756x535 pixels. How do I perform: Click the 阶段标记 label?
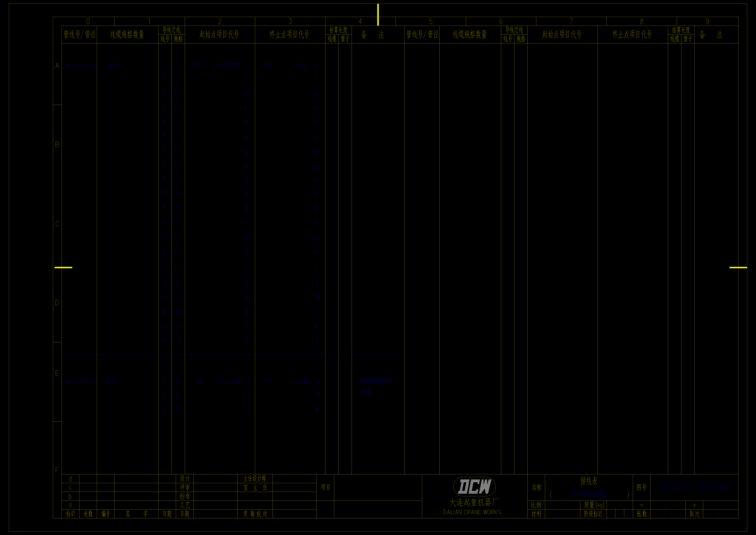[593, 514]
